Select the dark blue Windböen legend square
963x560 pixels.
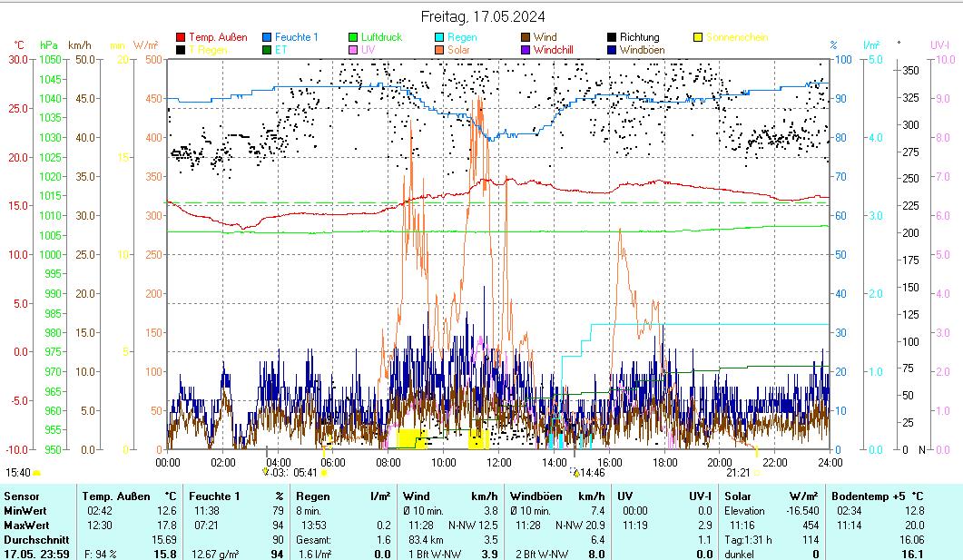coord(612,51)
